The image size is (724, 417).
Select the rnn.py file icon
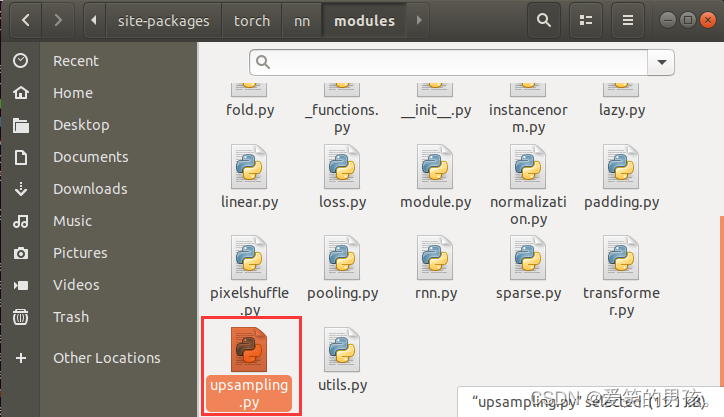click(435, 258)
